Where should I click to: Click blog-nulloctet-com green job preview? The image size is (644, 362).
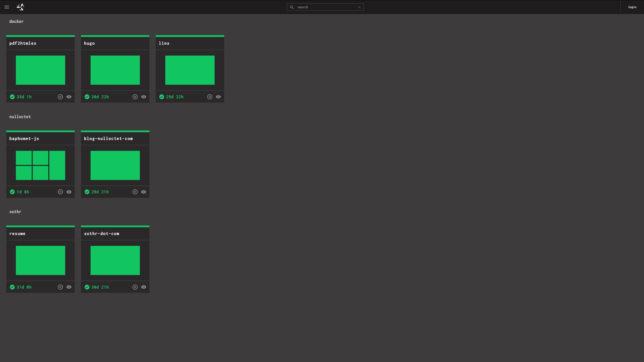point(115,165)
